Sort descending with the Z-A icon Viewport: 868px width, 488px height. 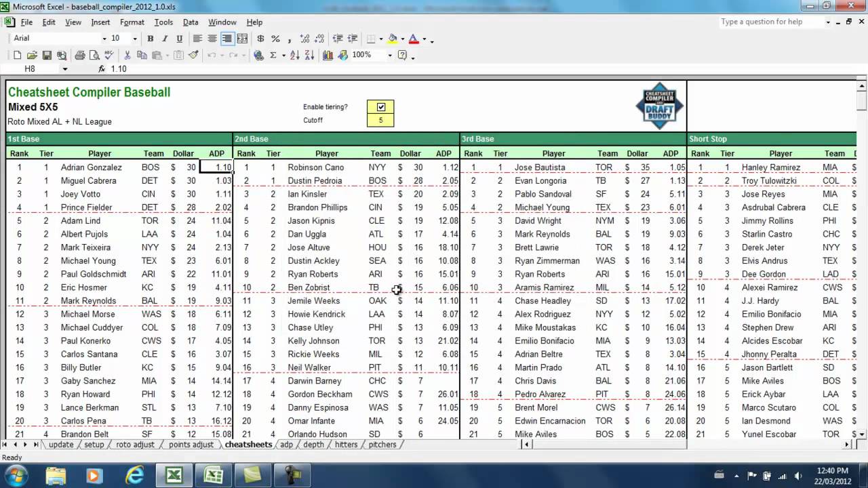[x=309, y=55]
